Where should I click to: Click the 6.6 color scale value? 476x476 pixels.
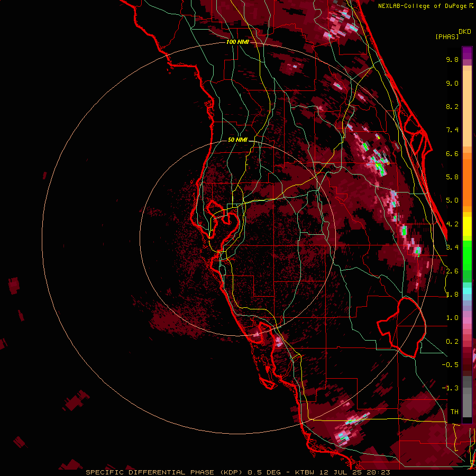(x=452, y=153)
